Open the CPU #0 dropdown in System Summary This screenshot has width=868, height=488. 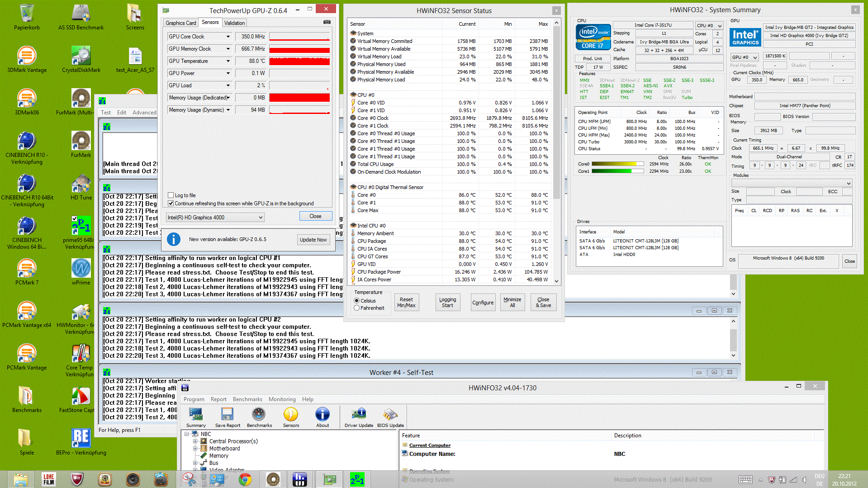[x=709, y=26]
